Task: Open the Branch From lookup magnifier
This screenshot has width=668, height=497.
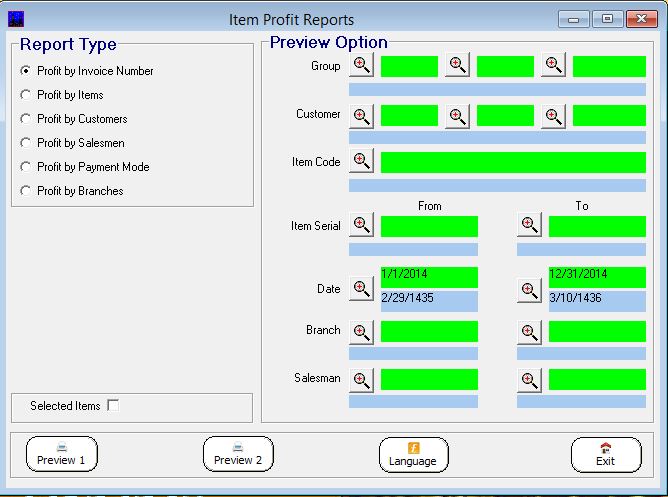Action: (361, 331)
